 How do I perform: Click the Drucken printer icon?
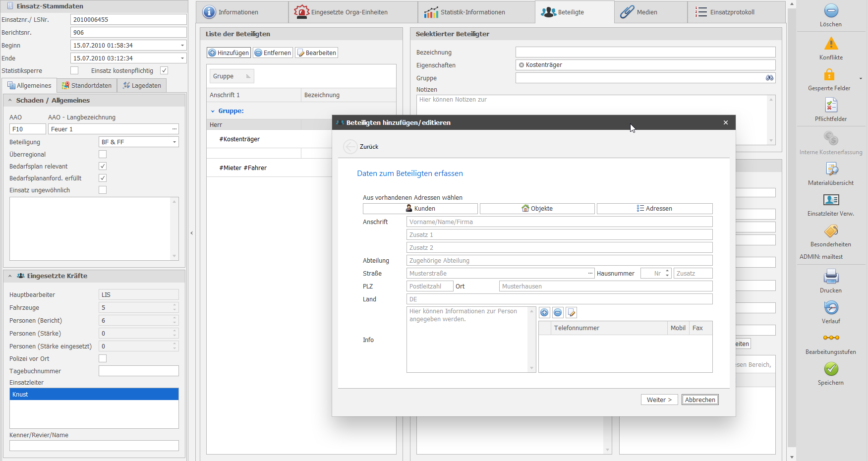831,277
